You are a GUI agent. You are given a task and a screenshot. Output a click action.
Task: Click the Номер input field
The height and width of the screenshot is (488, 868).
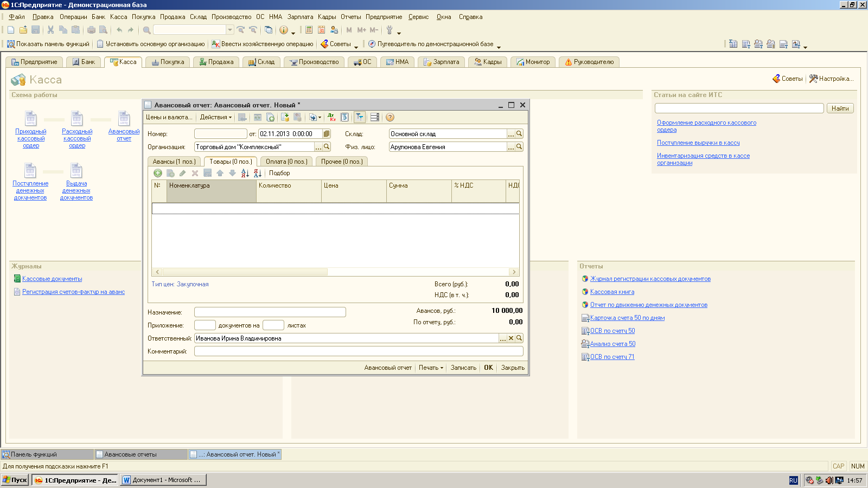coord(221,134)
